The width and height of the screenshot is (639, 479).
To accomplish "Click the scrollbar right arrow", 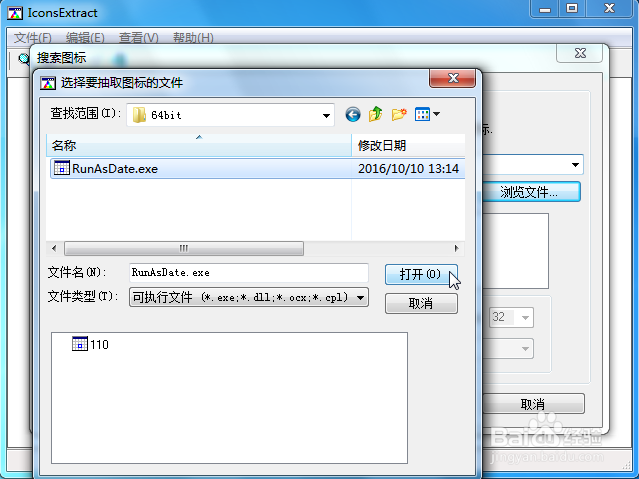I will click(x=456, y=248).
